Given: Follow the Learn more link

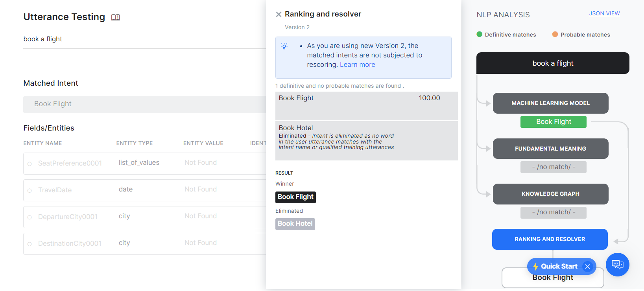Looking at the screenshot, I should (x=357, y=65).
